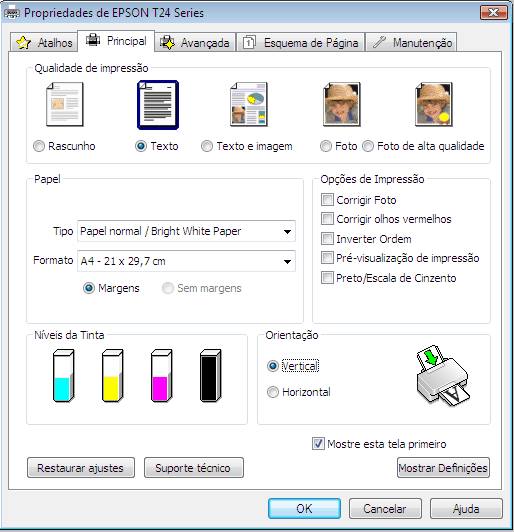514x532 pixels.
Task: Select the Texto quality page icon
Action: tap(158, 105)
